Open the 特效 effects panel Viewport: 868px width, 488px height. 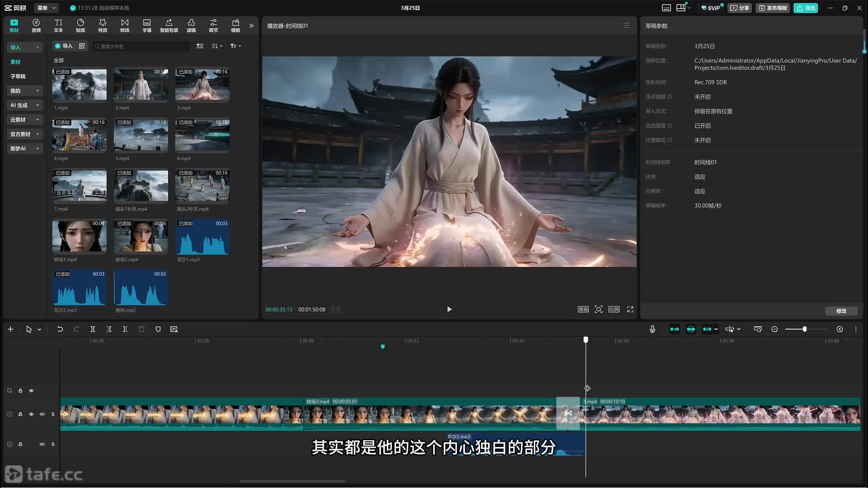103,25
